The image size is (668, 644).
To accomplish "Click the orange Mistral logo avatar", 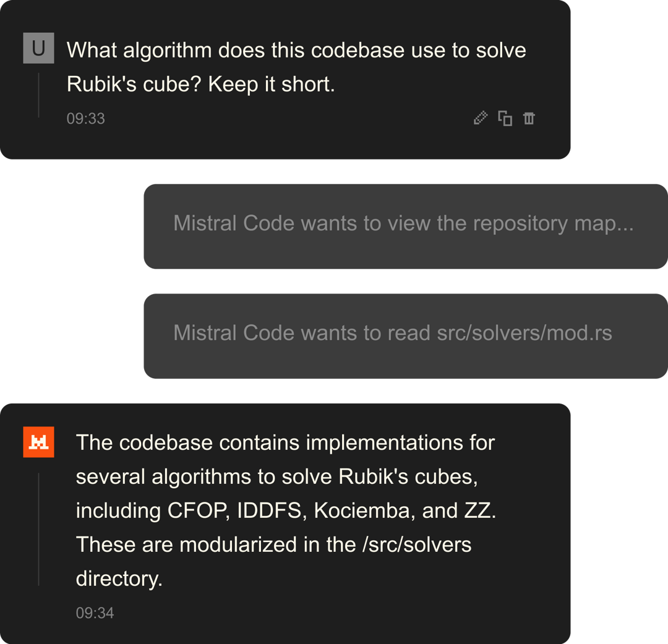I will pyautogui.click(x=38, y=442).
